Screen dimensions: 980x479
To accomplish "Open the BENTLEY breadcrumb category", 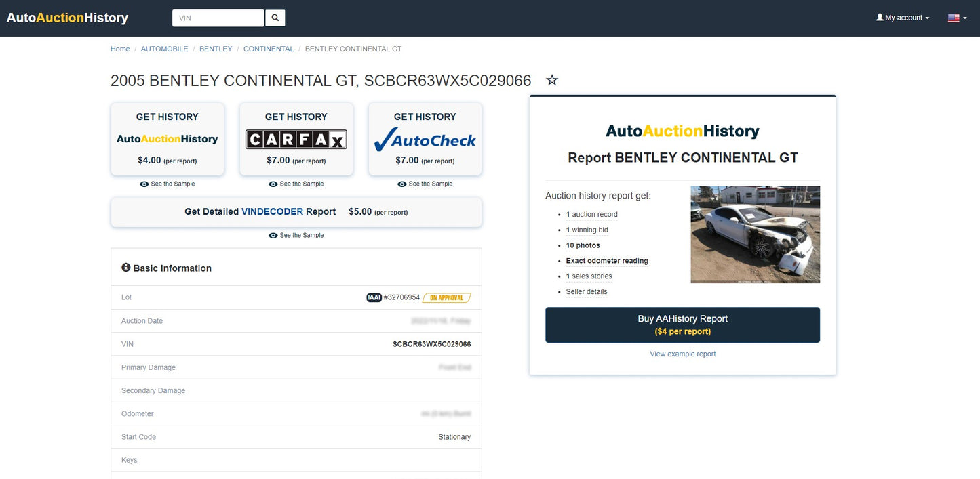I will click(215, 49).
